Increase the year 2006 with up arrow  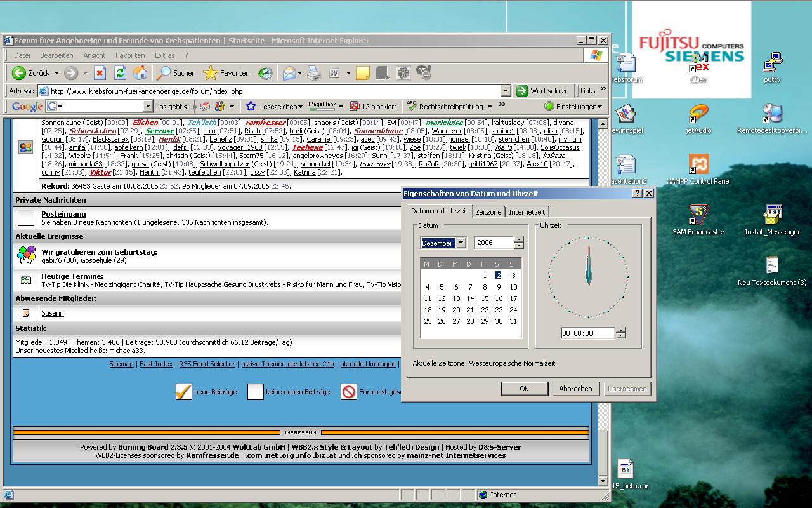point(519,239)
